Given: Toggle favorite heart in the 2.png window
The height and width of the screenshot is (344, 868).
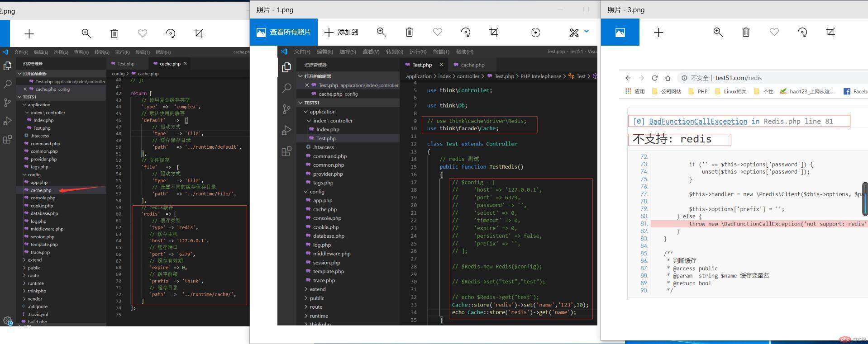Looking at the screenshot, I should click(x=142, y=33).
